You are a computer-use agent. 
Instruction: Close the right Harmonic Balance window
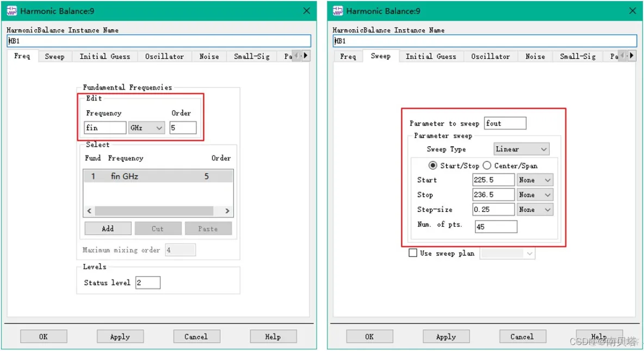(x=633, y=11)
